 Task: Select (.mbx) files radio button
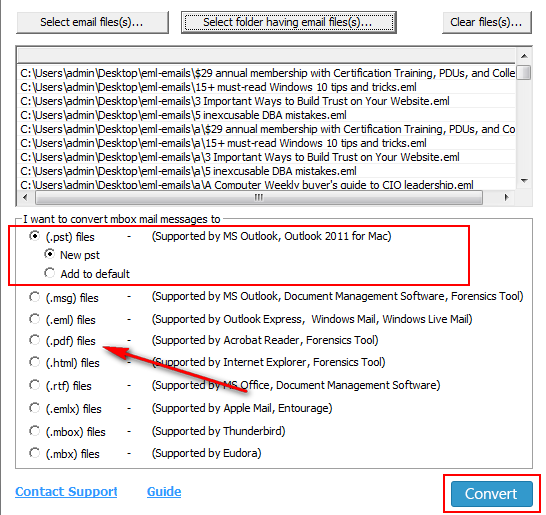(x=34, y=453)
